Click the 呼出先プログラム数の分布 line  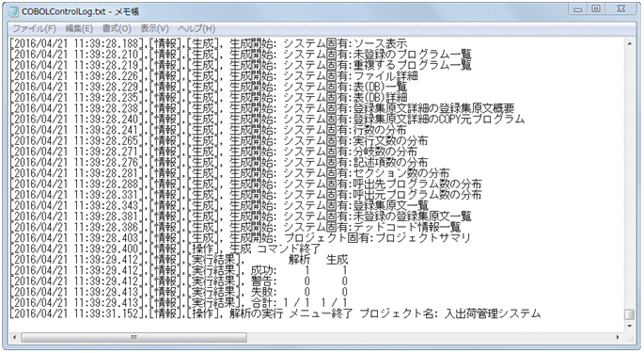click(x=245, y=184)
